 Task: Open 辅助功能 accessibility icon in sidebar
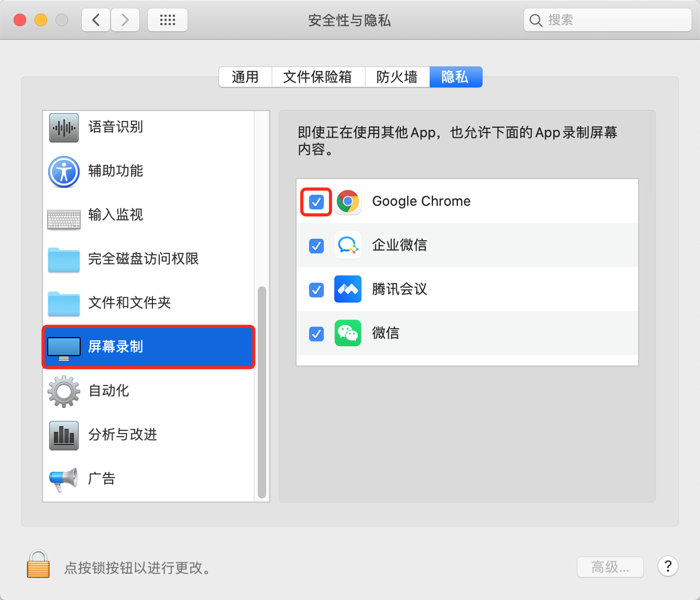64,171
